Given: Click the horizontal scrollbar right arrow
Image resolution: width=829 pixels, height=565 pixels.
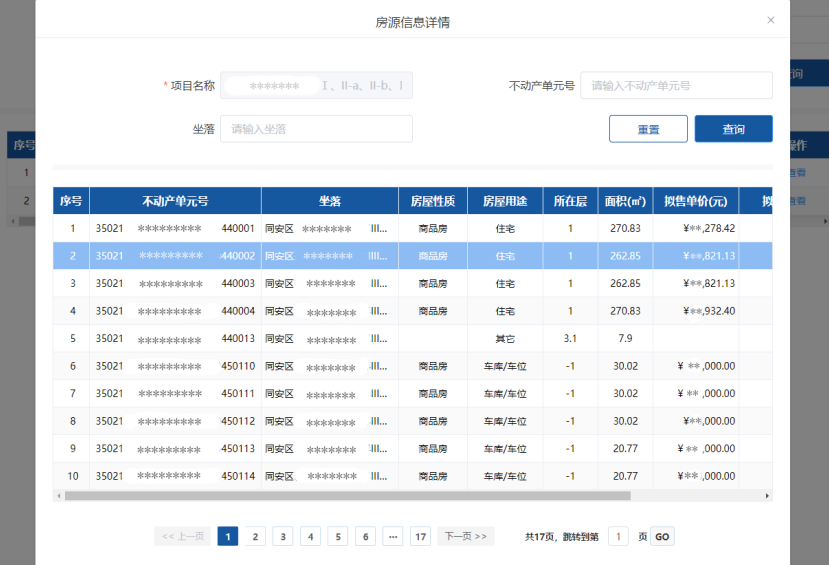Looking at the screenshot, I should point(767,496).
